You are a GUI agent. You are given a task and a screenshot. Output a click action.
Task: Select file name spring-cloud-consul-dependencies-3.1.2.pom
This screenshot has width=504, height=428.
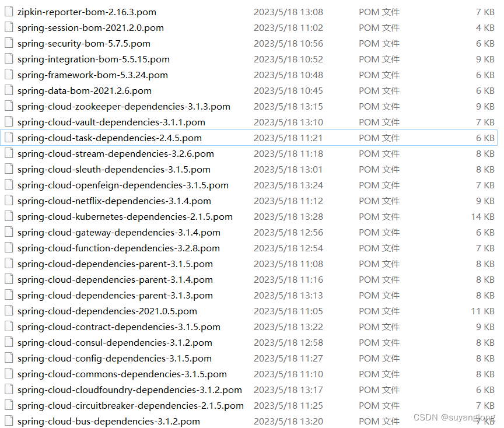click(115, 343)
